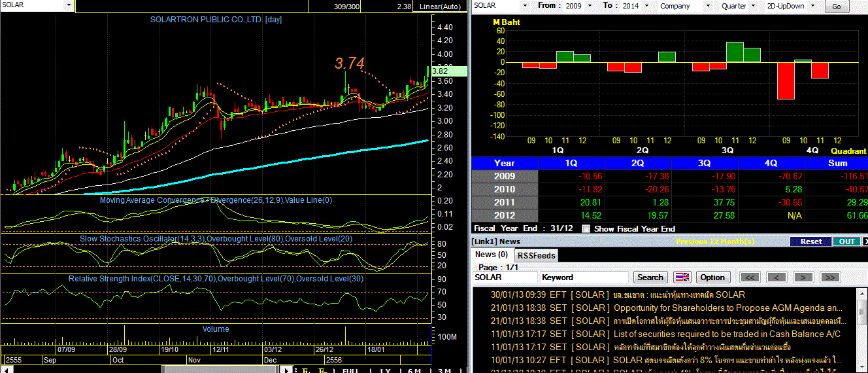
Task: Click the -70.67 value cell
Action: pos(771,176)
